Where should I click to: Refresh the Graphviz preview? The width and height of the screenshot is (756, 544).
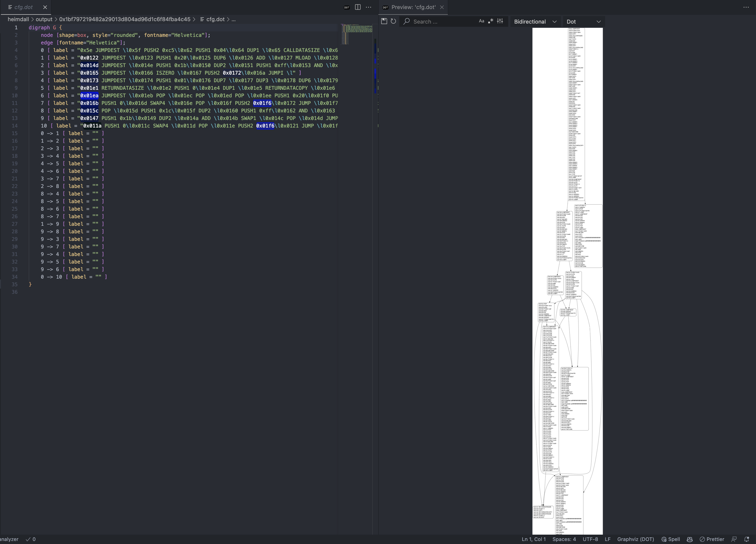393,21
